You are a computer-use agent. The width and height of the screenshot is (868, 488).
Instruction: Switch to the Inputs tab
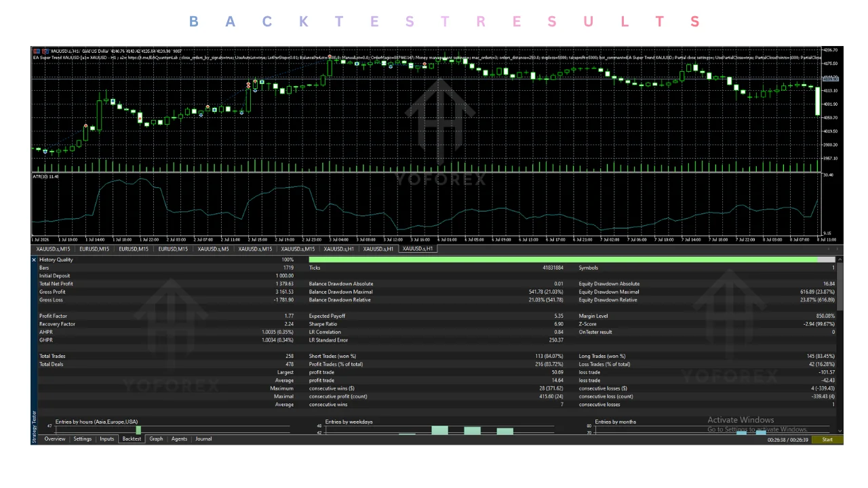point(107,439)
